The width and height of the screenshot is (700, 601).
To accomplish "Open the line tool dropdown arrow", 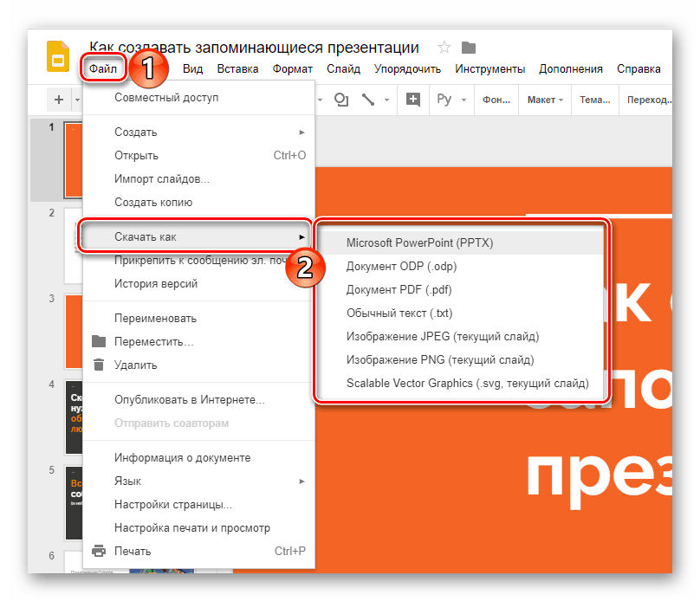I will 386,100.
